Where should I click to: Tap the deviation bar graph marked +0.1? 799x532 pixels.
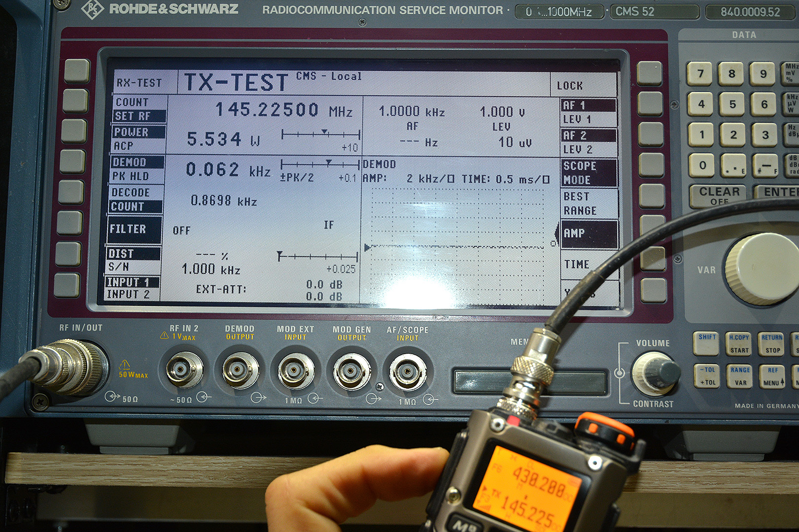point(320,165)
